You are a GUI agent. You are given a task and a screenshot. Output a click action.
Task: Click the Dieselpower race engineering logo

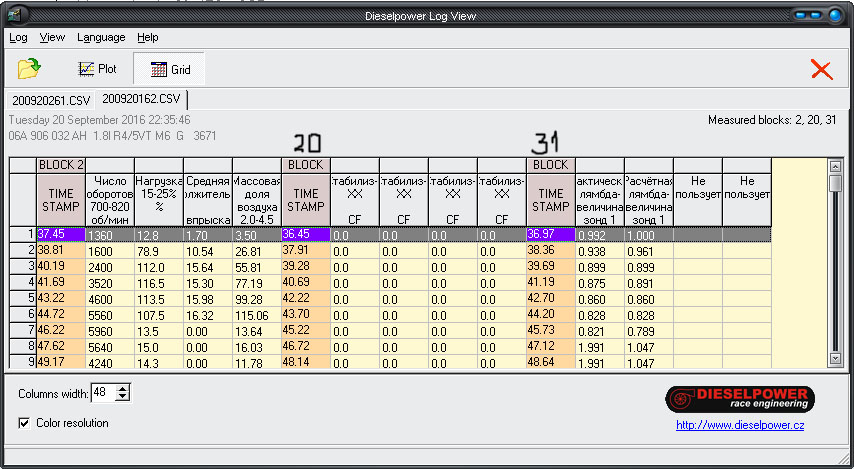coord(739,399)
